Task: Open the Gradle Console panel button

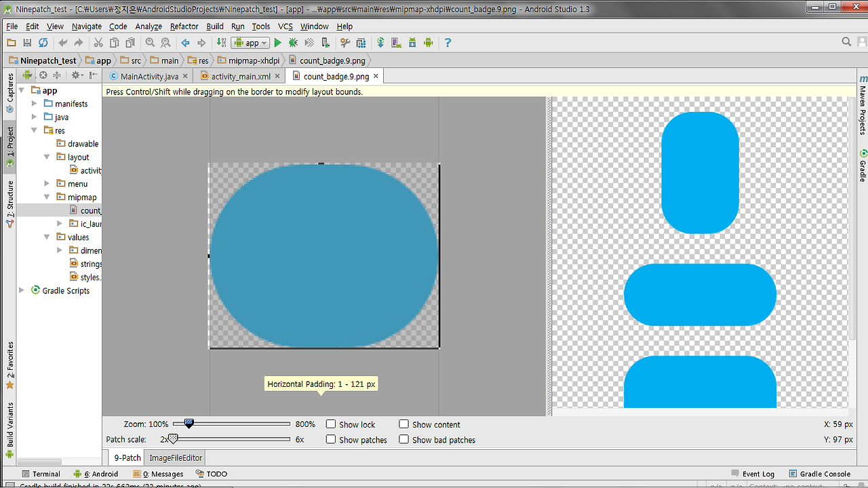Action: [819, 474]
